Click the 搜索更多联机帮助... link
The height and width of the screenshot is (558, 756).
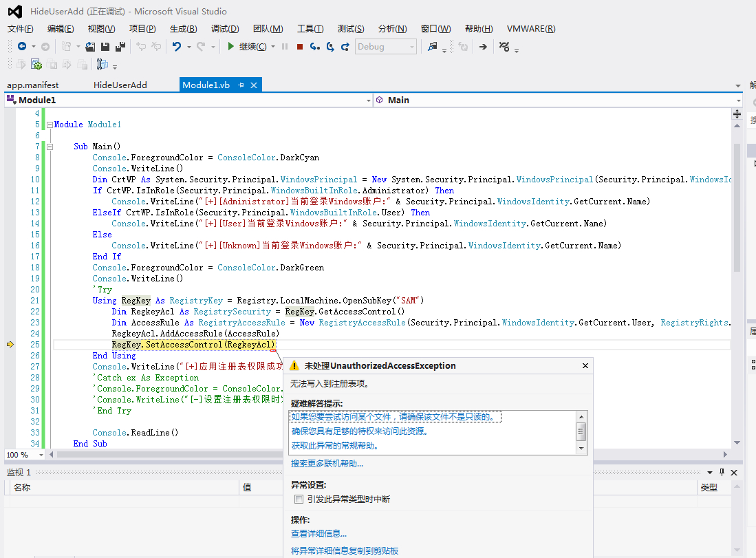click(x=327, y=464)
